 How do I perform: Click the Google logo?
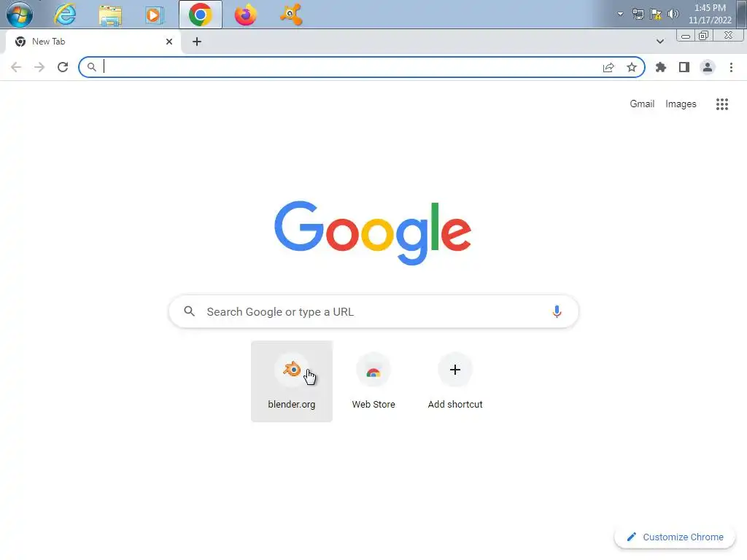(x=373, y=233)
